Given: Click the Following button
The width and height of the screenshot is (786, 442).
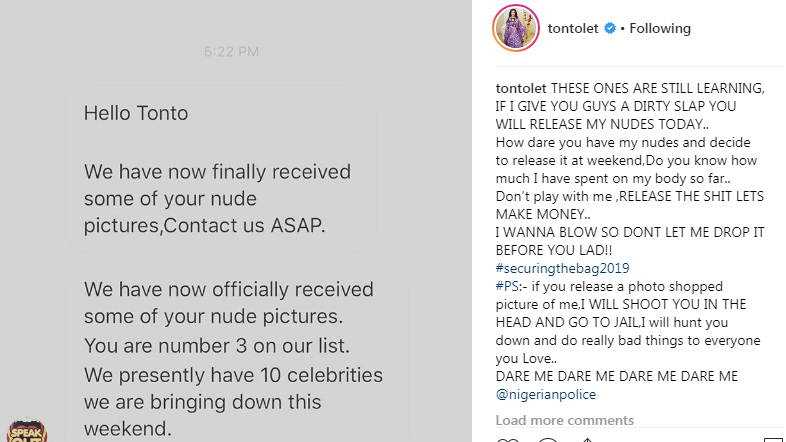Looking at the screenshot, I should 660,29.
